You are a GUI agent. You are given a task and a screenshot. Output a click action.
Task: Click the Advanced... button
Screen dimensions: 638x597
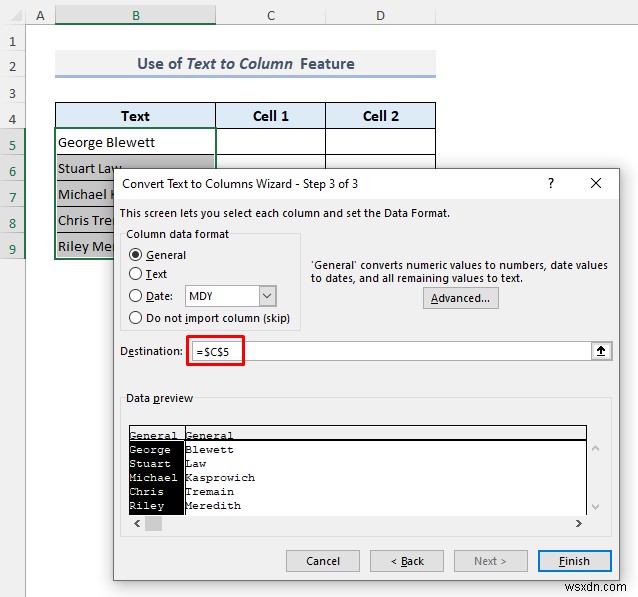click(461, 298)
